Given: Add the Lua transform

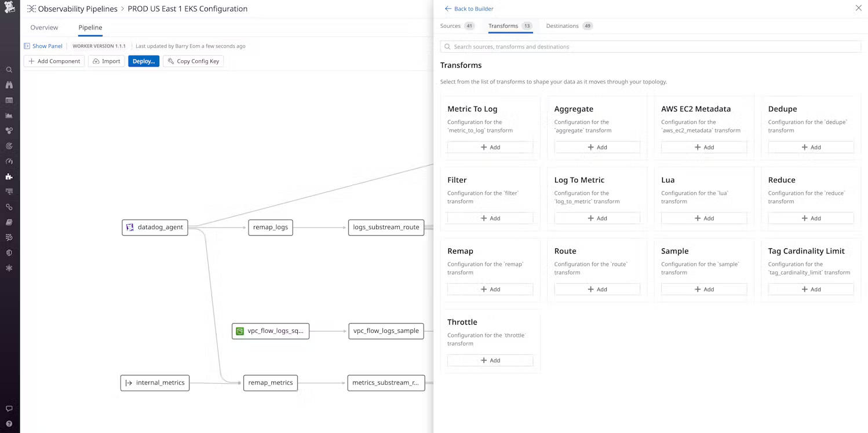Looking at the screenshot, I should pos(704,219).
